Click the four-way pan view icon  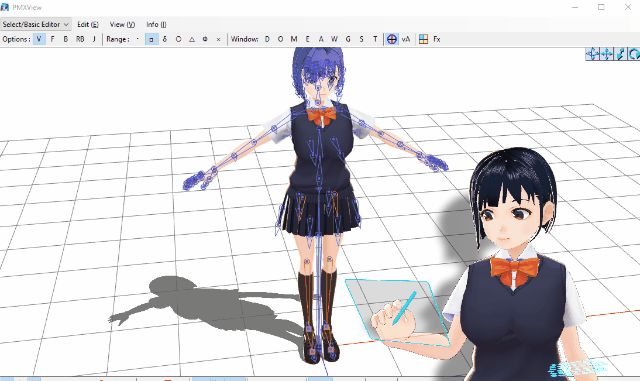pyautogui.click(x=606, y=54)
